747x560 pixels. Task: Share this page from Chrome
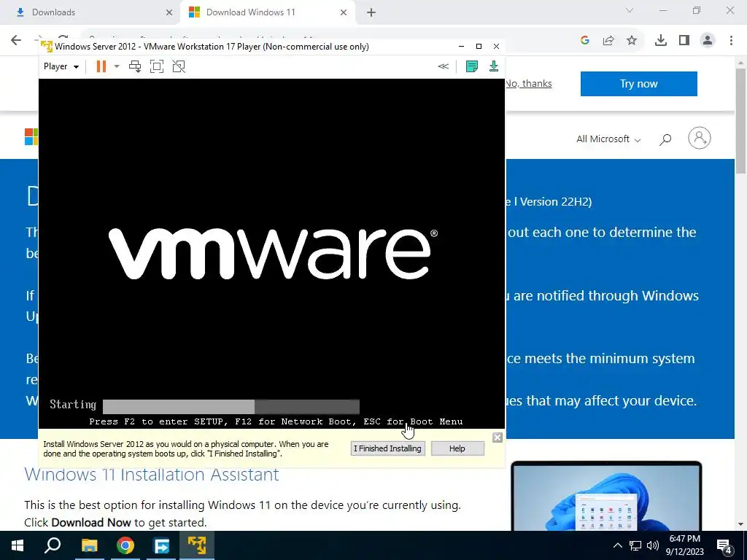pos(608,41)
